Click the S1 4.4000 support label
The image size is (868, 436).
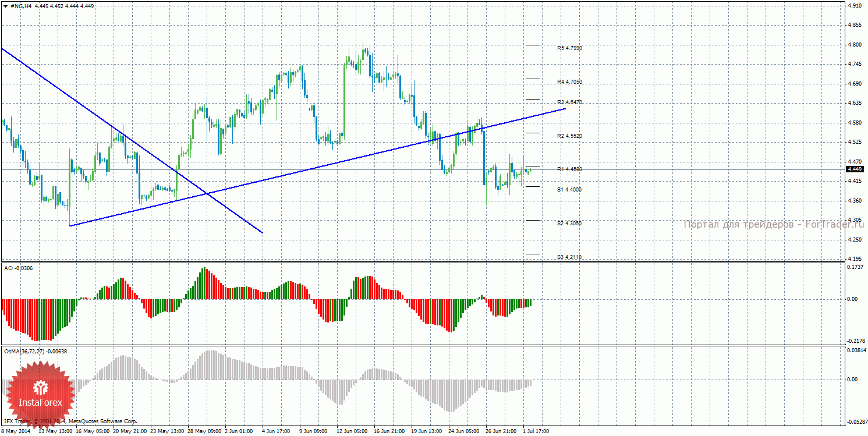point(569,190)
